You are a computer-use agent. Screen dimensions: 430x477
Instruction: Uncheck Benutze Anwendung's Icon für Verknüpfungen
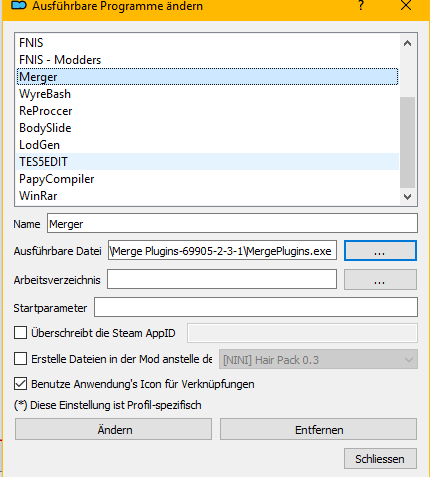pyautogui.click(x=20, y=384)
